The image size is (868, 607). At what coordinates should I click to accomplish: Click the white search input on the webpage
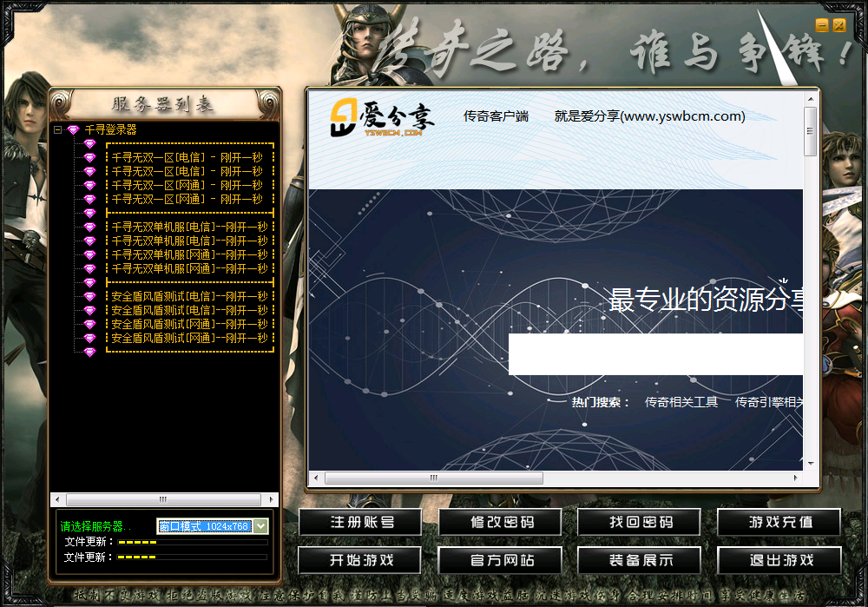coord(655,354)
